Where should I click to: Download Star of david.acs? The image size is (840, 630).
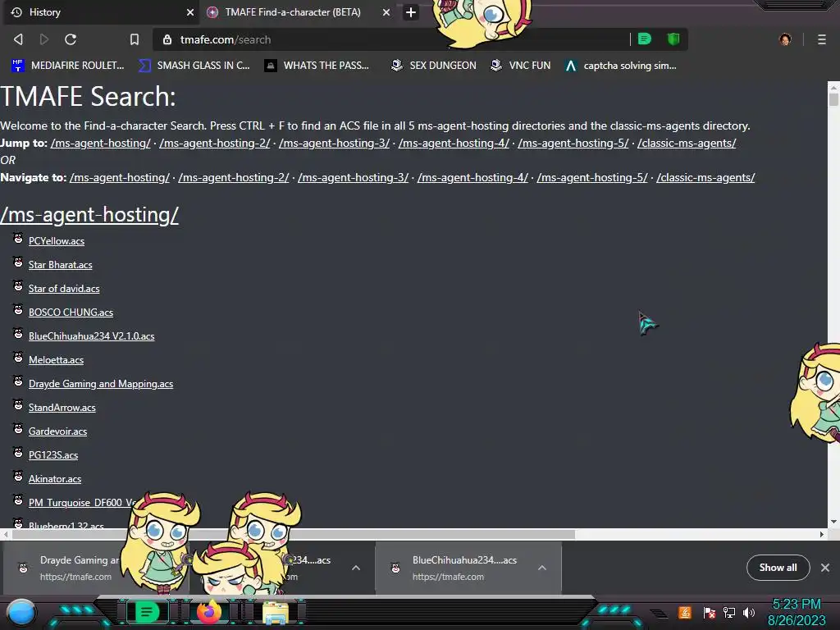pyautogui.click(x=64, y=289)
